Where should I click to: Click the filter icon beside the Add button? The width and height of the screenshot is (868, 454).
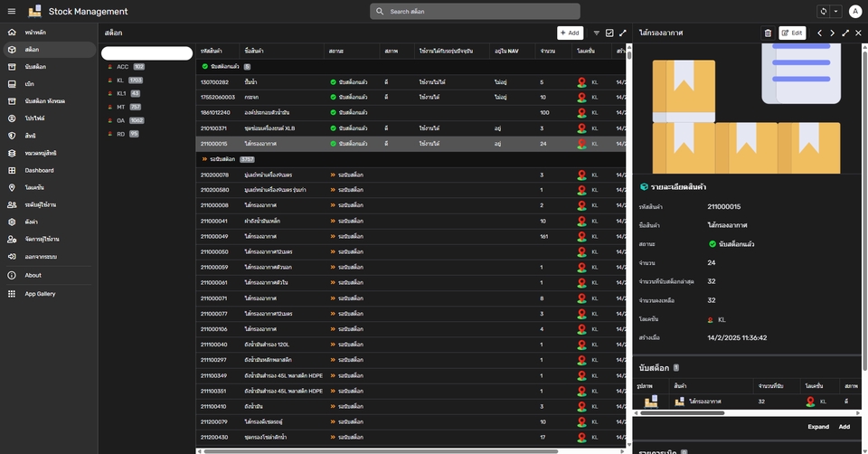597,33
